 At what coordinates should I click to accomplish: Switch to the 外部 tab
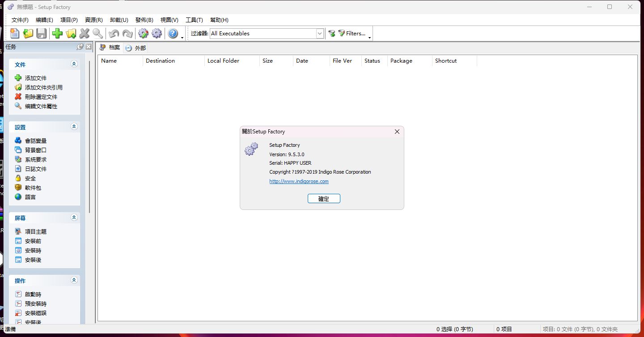click(136, 48)
